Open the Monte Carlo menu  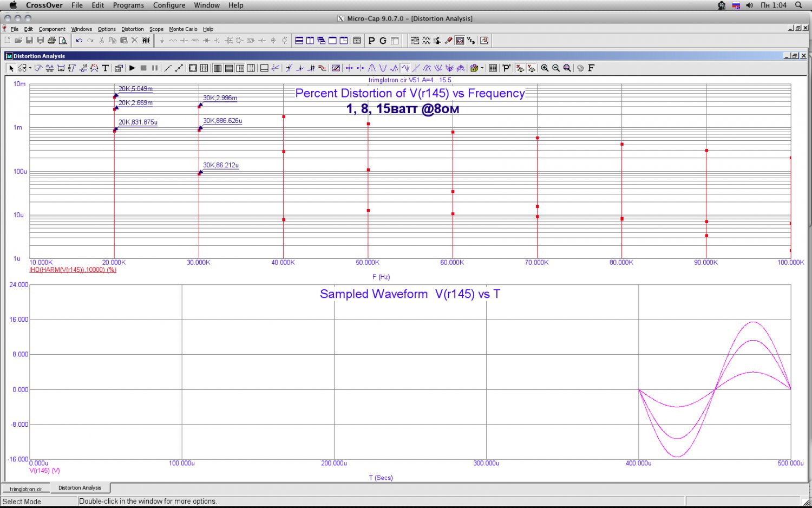183,29
